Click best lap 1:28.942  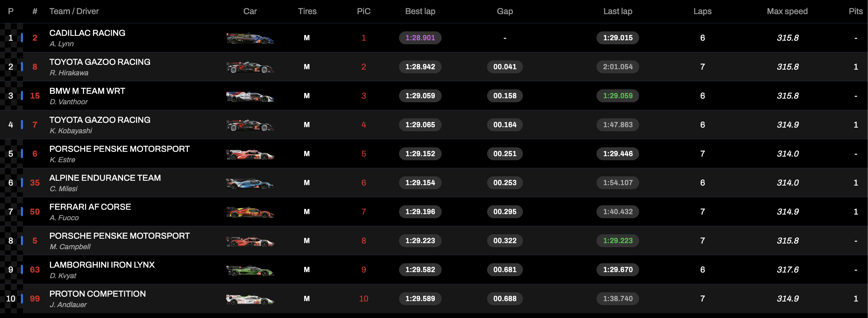click(420, 67)
